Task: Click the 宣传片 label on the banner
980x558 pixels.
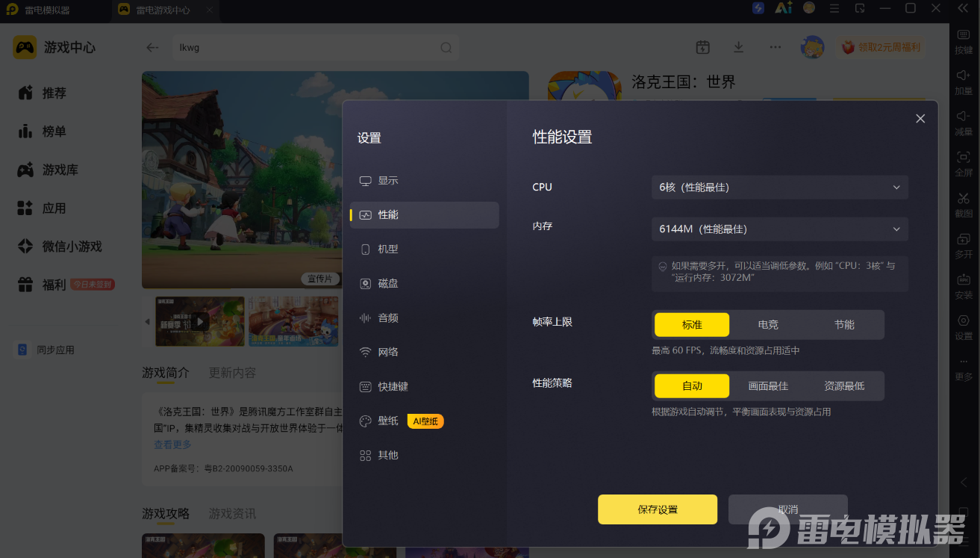Action: point(319,279)
